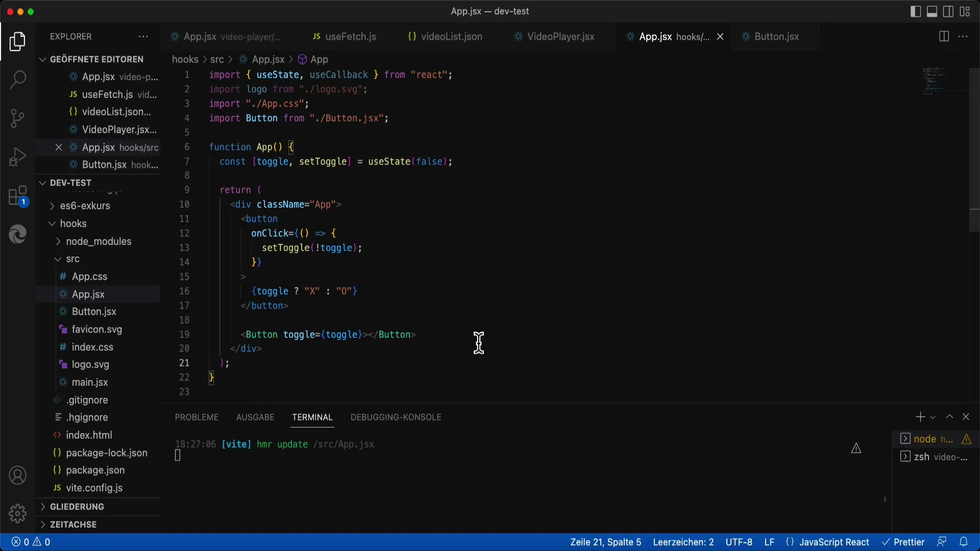980x551 pixels.
Task: Expand the node_modules folder
Action: [x=99, y=241]
